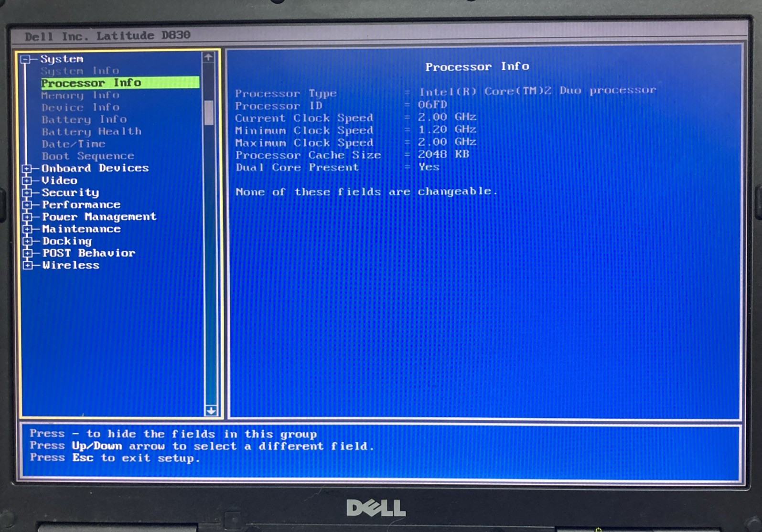Click the tree scrollbar thumb
Image resolution: width=762 pixels, height=532 pixels.
tap(209, 113)
